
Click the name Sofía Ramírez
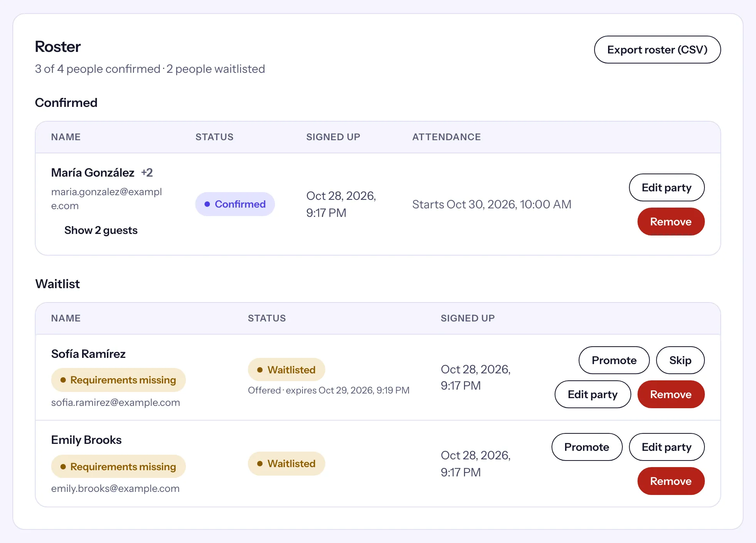click(88, 354)
